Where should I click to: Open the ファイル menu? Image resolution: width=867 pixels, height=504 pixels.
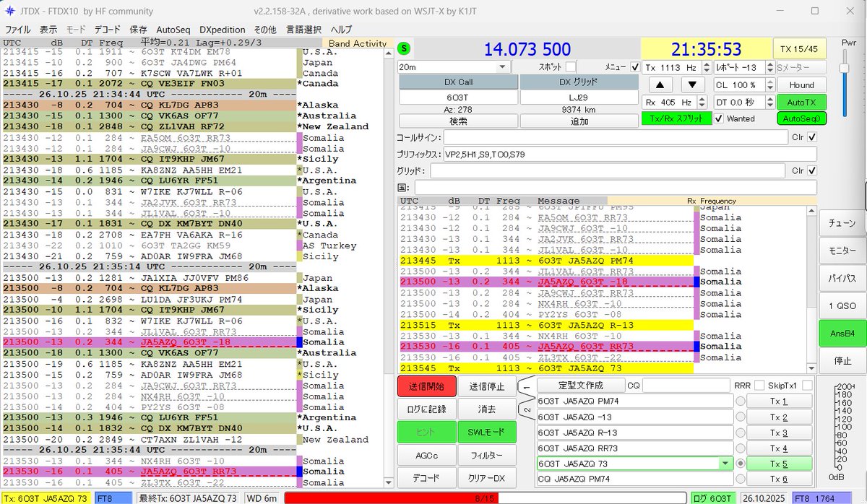[x=18, y=30]
